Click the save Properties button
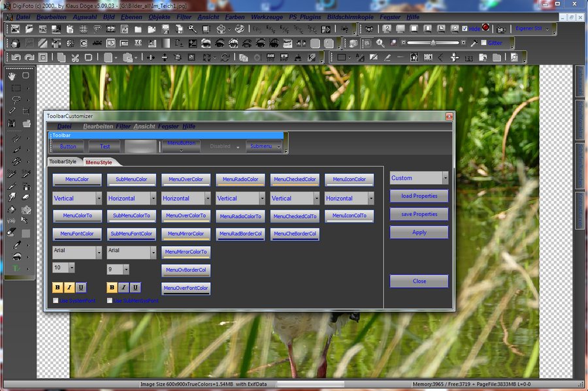Image resolution: width=588 pixels, height=391 pixels. tap(419, 214)
